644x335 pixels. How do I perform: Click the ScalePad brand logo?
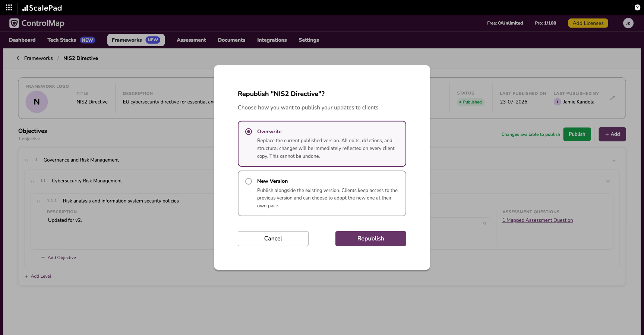tap(42, 8)
